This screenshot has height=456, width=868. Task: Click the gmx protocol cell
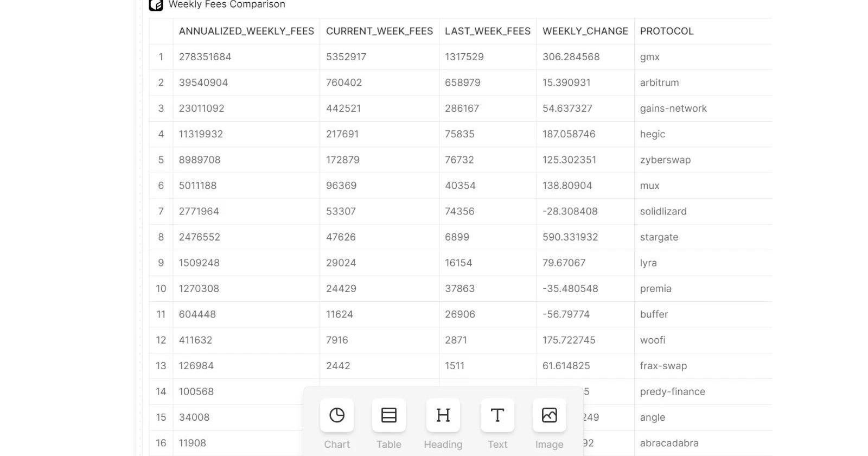click(x=650, y=57)
